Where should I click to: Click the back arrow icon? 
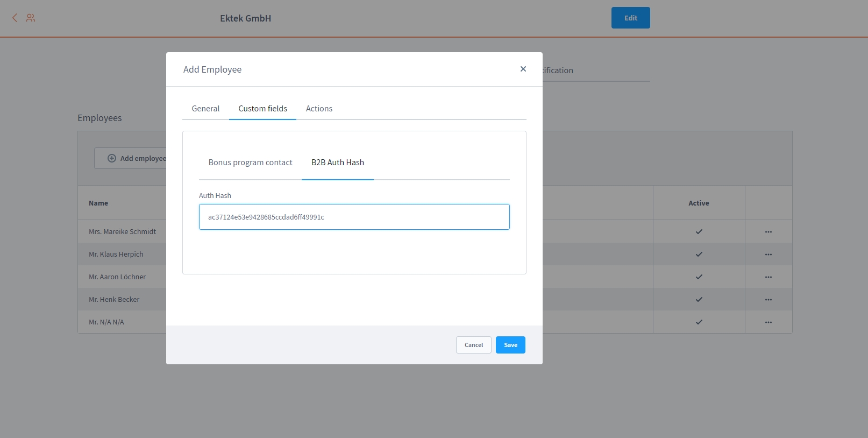15,18
